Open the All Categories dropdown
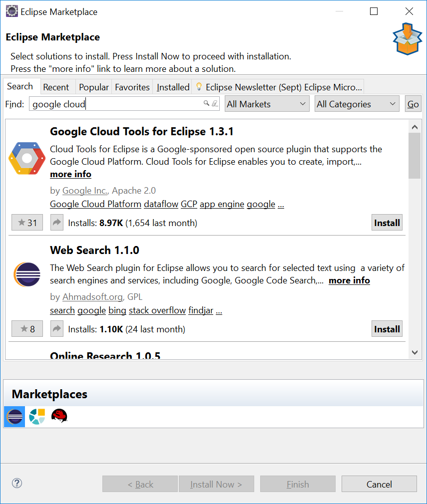427x504 pixels. [x=357, y=104]
